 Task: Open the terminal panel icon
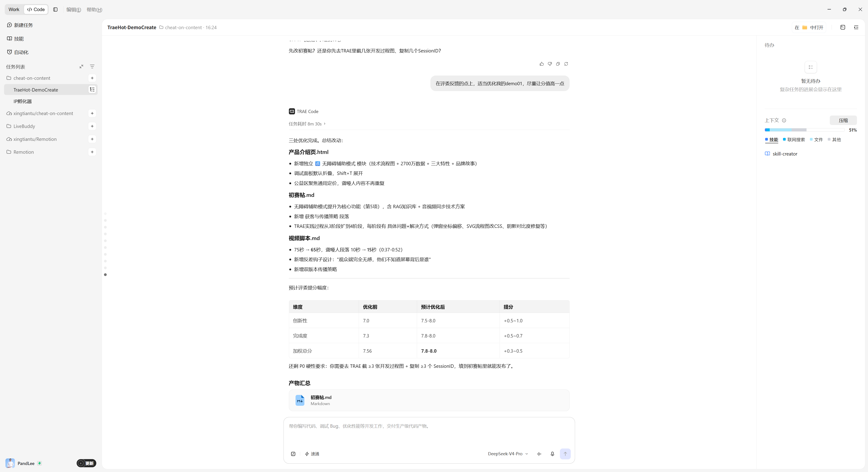tap(843, 28)
